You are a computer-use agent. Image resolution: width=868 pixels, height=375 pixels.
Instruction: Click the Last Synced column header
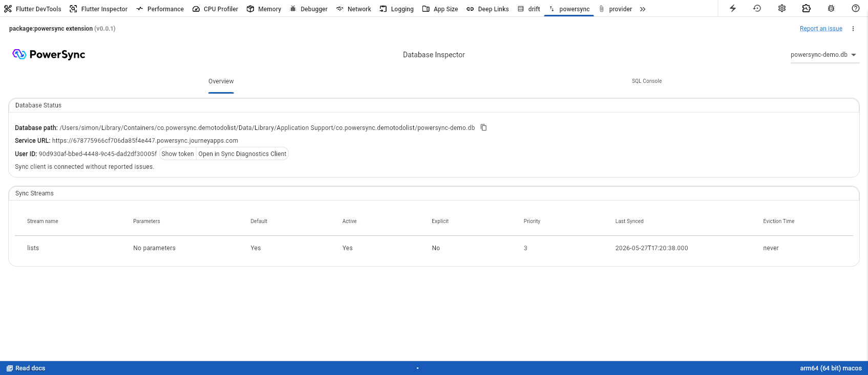pos(629,222)
